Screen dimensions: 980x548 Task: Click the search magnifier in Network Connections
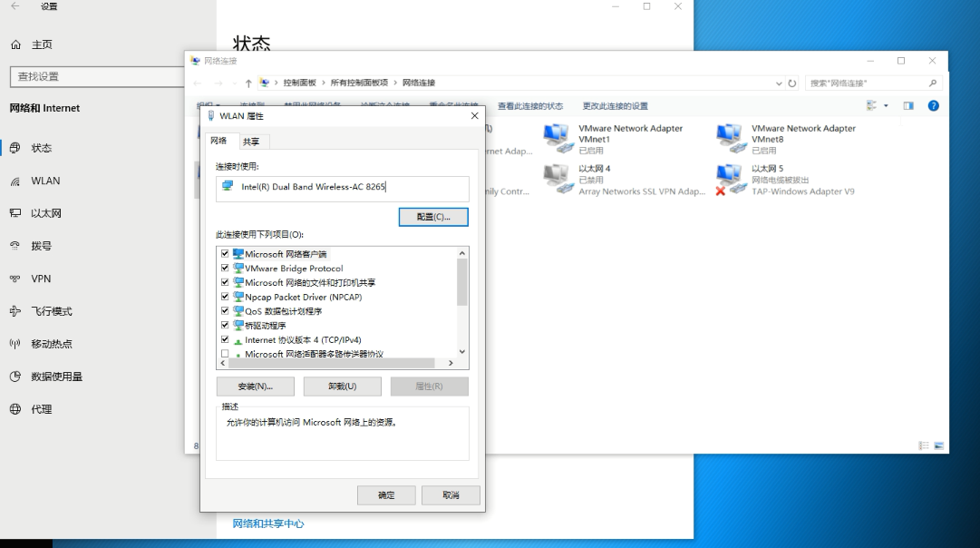tap(933, 83)
